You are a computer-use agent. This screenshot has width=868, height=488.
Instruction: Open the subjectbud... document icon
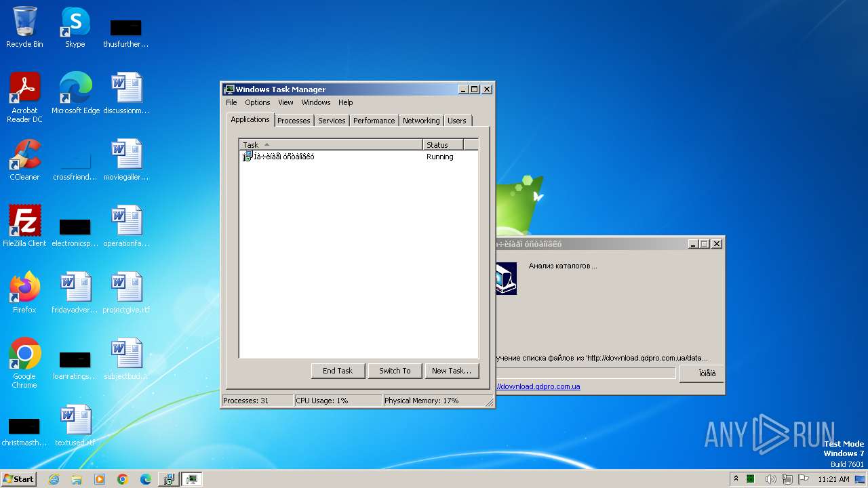tap(126, 359)
